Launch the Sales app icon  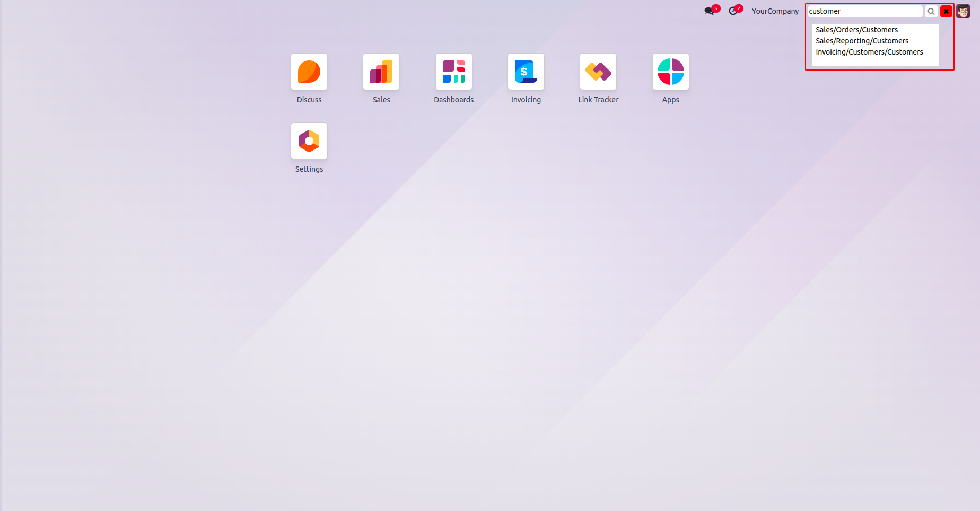[381, 72]
